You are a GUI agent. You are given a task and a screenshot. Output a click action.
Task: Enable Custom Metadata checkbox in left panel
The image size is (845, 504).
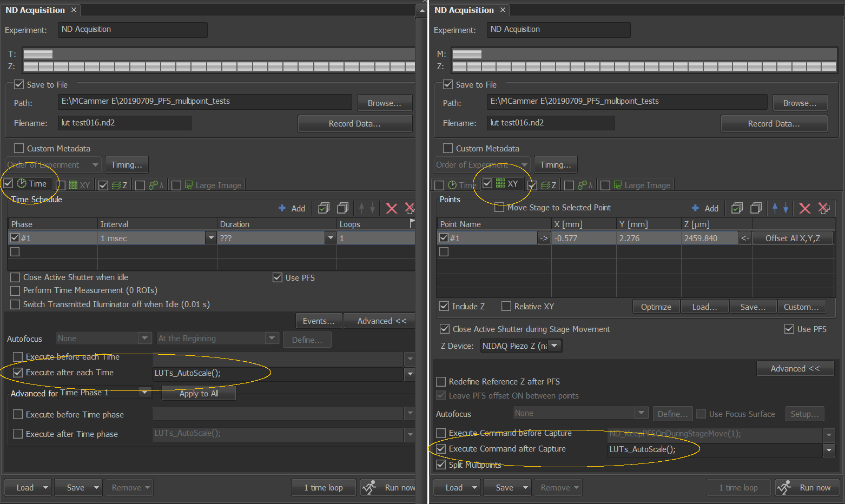click(19, 148)
